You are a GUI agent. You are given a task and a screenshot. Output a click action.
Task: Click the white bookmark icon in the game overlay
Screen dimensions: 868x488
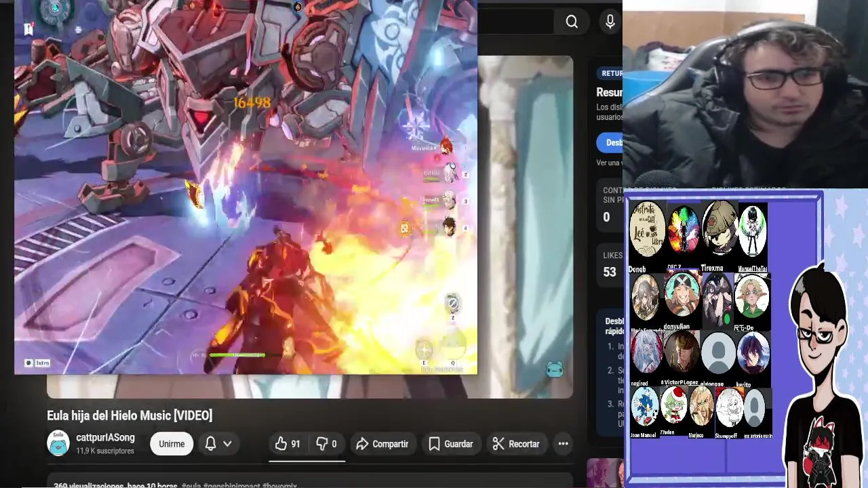(x=28, y=29)
